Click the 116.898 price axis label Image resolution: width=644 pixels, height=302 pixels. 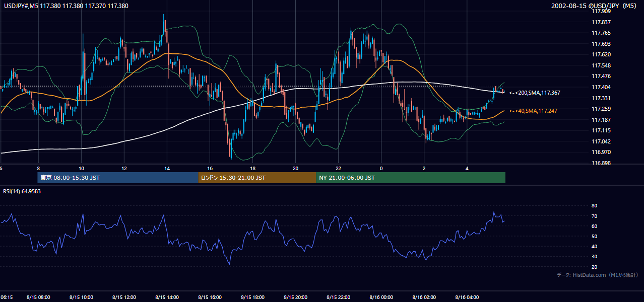[x=601, y=163]
